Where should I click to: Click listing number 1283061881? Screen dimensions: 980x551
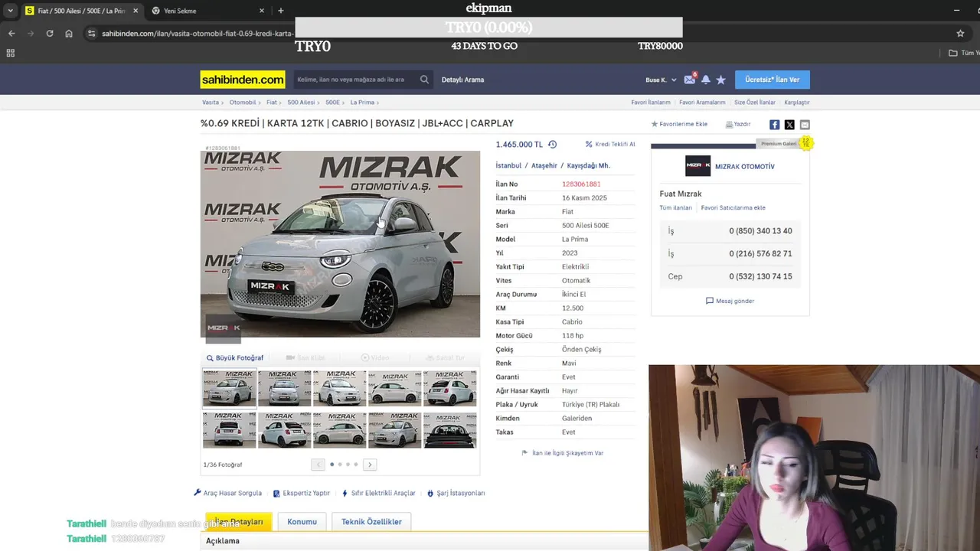tap(581, 184)
